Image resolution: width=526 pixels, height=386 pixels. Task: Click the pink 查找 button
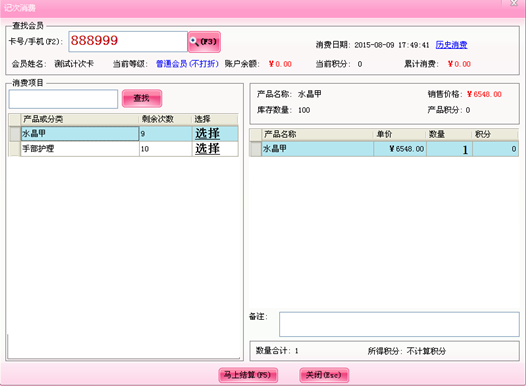click(142, 98)
